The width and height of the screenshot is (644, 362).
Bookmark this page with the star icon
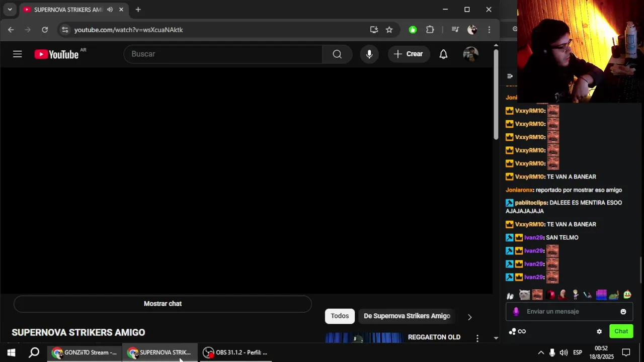389,30
